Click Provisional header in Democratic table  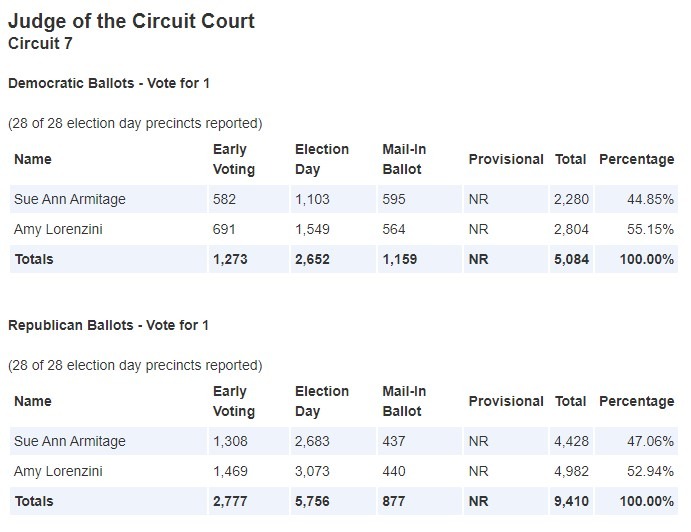point(506,159)
